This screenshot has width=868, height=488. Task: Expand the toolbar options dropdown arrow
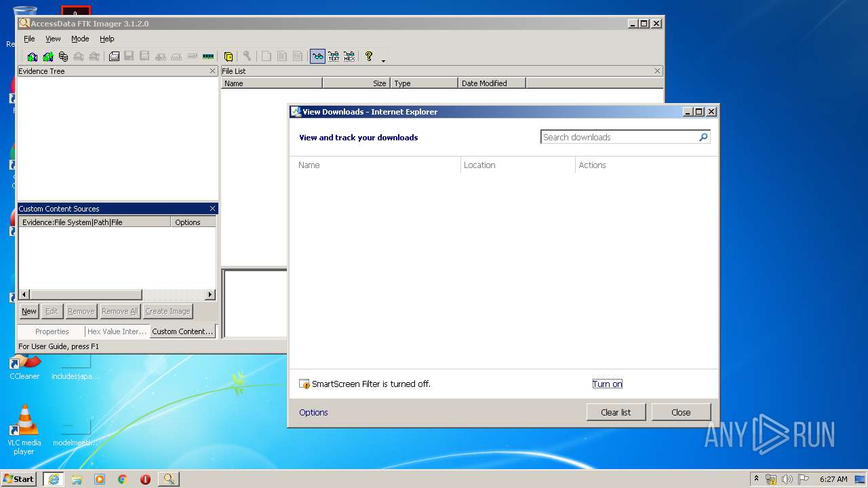[383, 60]
